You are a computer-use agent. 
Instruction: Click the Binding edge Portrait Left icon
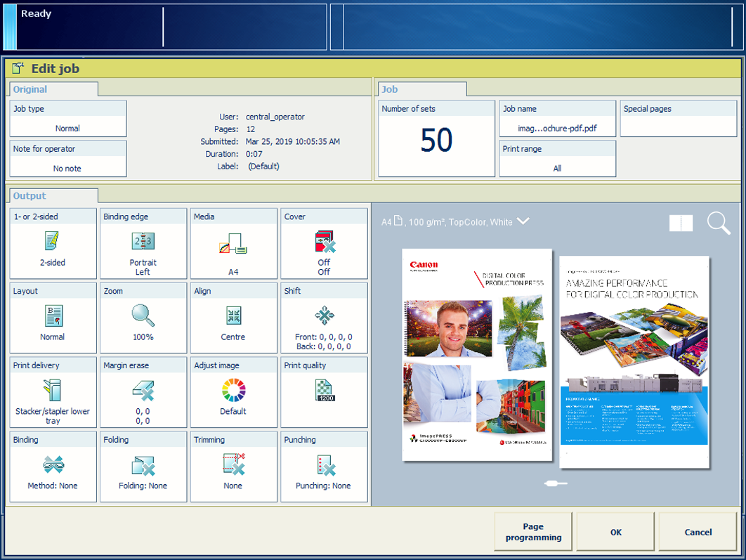click(x=143, y=242)
